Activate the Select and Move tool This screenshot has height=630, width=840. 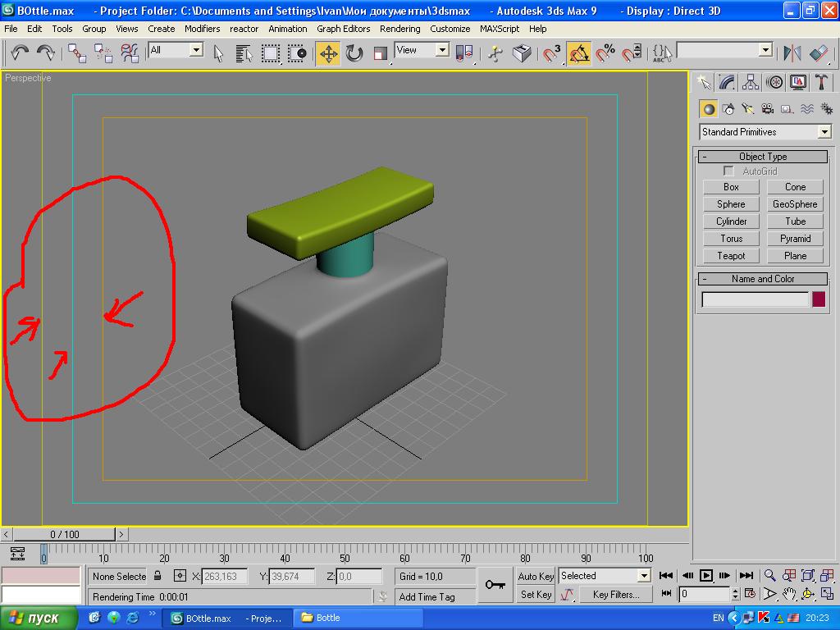[328, 53]
